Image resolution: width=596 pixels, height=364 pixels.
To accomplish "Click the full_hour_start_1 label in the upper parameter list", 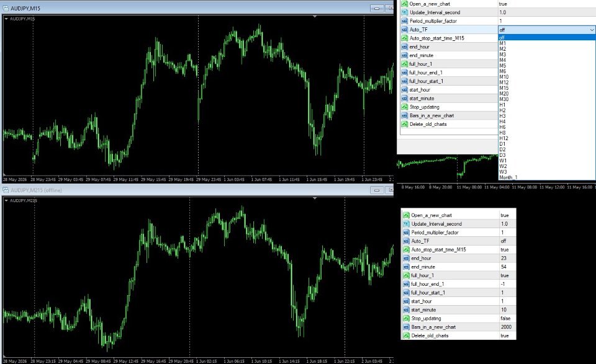I will pos(426,81).
